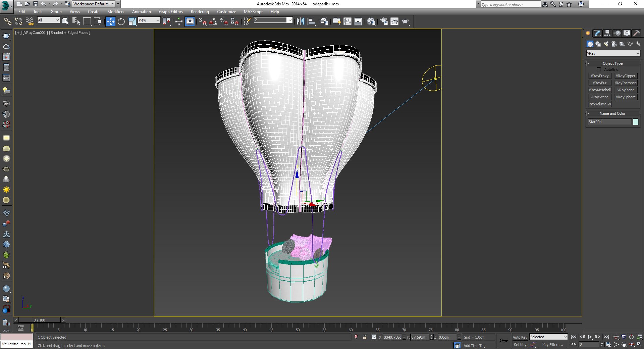Viewport: 644px width, 349px height.
Task: Click the Percent Snap icon
Action: 224,21
